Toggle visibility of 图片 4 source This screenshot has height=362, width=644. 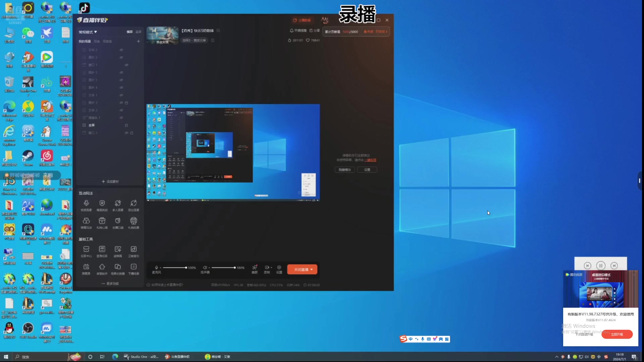click(121, 87)
